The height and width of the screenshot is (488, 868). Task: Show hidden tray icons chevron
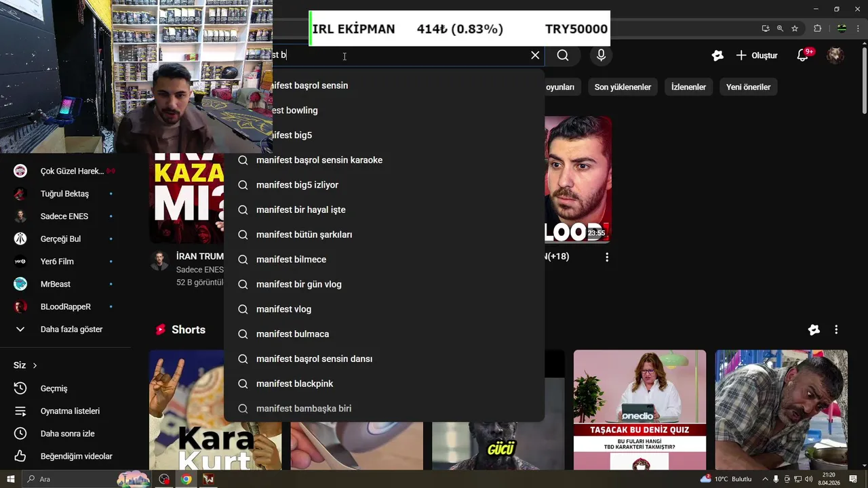click(x=764, y=479)
